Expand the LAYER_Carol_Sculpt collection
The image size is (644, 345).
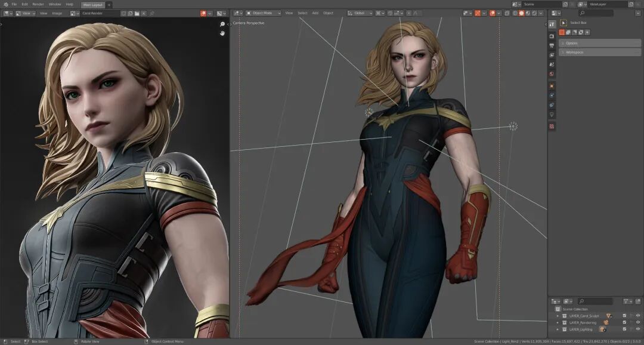(x=558, y=316)
